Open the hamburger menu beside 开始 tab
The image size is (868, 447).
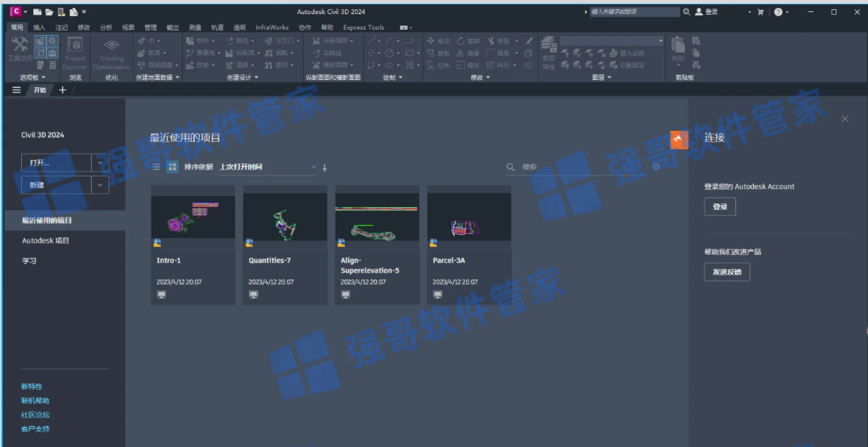(x=16, y=90)
